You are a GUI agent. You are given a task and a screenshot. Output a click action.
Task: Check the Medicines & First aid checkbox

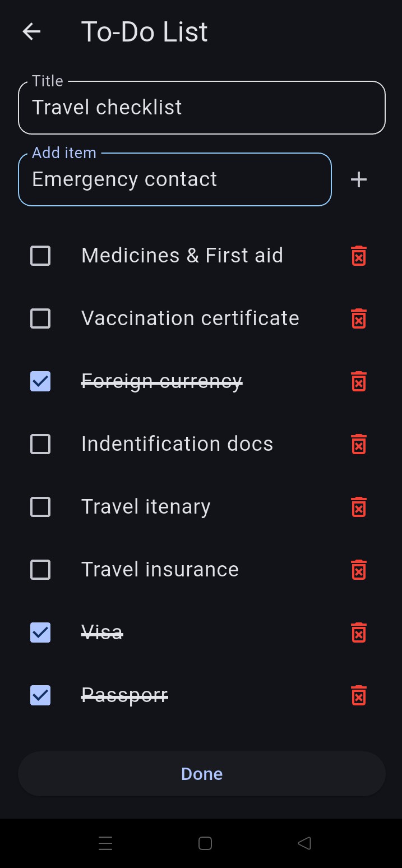40,256
